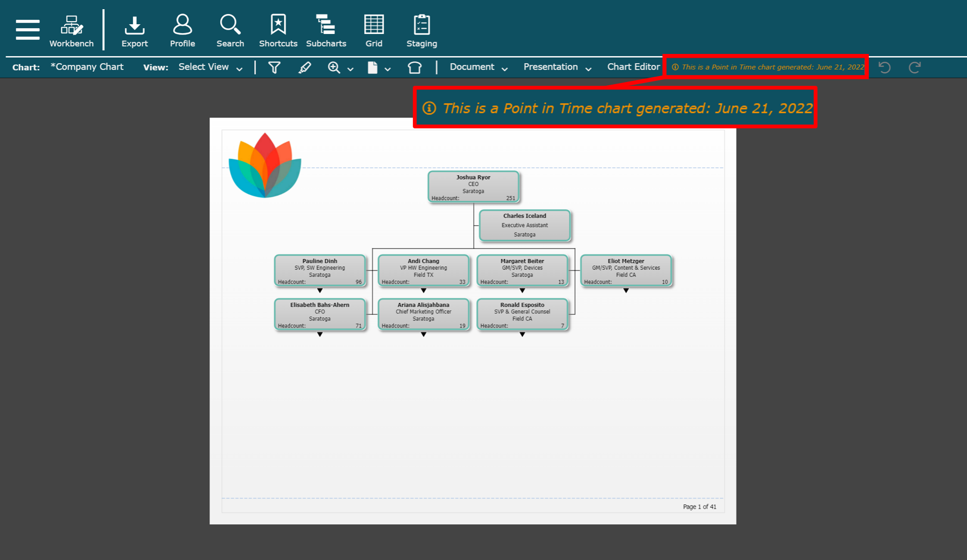Select the highlighter pen tool
Image resolution: width=967 pixels, height=560 pixels.
point(304,67)
